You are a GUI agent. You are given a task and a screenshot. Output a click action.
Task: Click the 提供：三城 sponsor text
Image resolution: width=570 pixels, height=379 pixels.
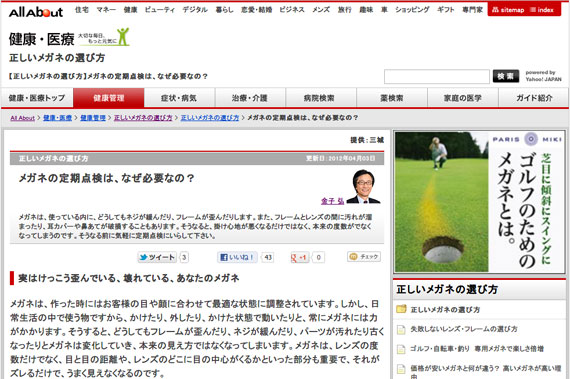[367, 140]
